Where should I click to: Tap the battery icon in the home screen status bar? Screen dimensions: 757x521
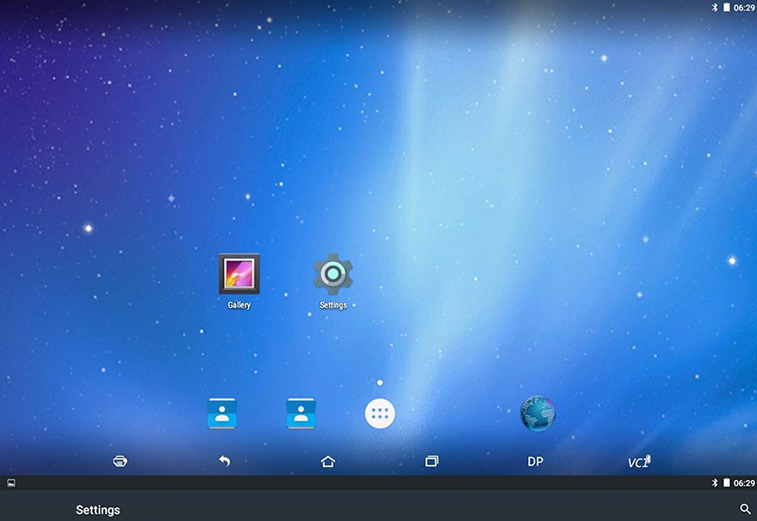[x=726, y=7]
